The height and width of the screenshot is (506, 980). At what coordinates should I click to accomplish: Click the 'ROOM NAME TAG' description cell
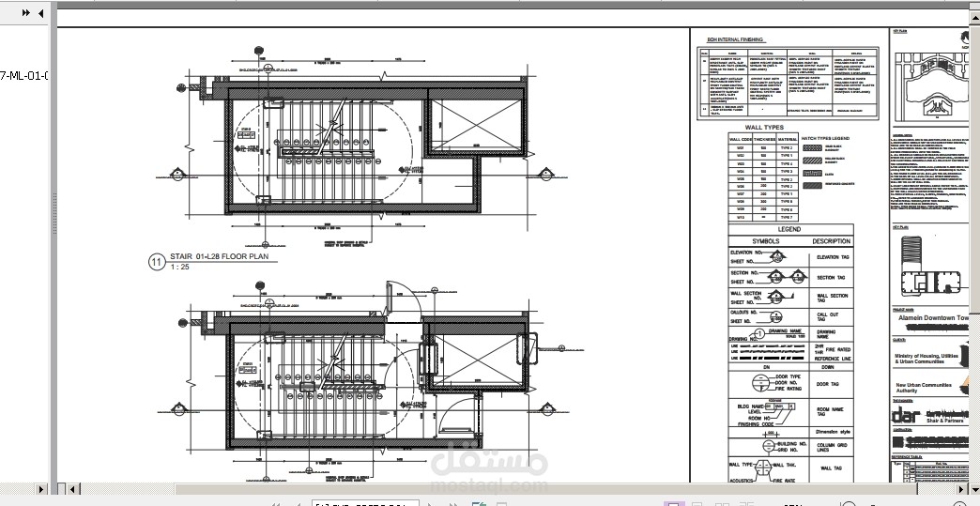pos(830,412)
